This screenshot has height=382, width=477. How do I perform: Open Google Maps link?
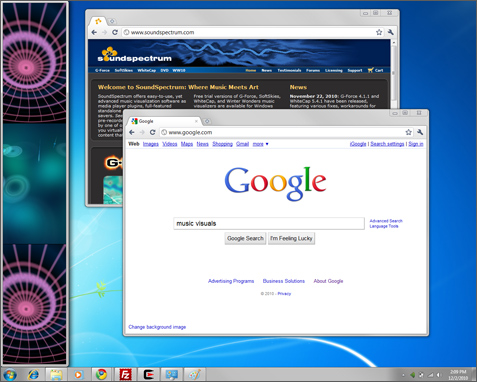187,144
